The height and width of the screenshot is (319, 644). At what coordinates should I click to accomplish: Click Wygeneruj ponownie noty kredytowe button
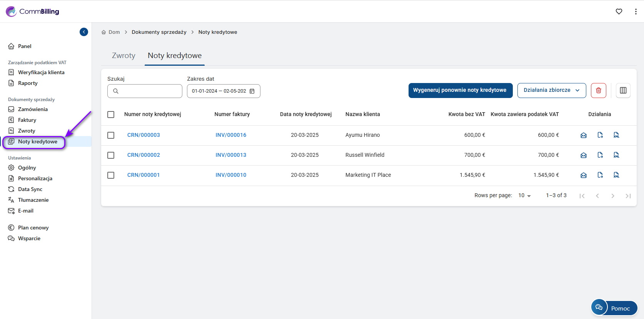[460, 90]
